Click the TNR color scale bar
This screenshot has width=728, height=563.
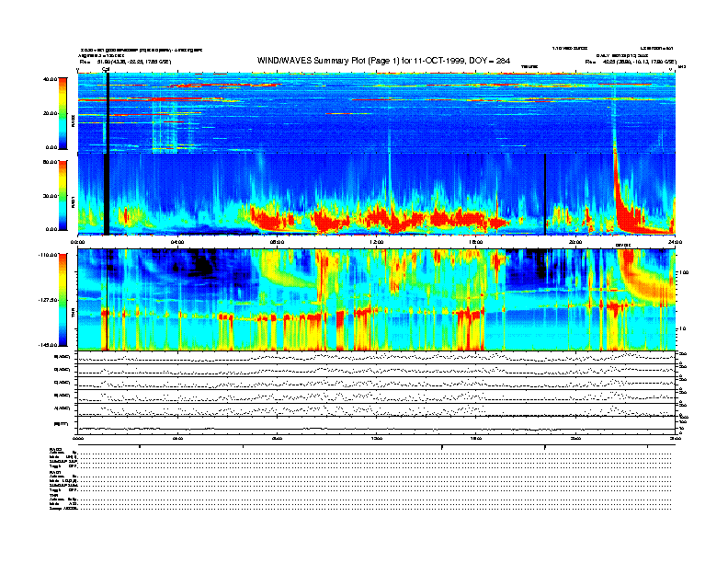click(63, 300)
